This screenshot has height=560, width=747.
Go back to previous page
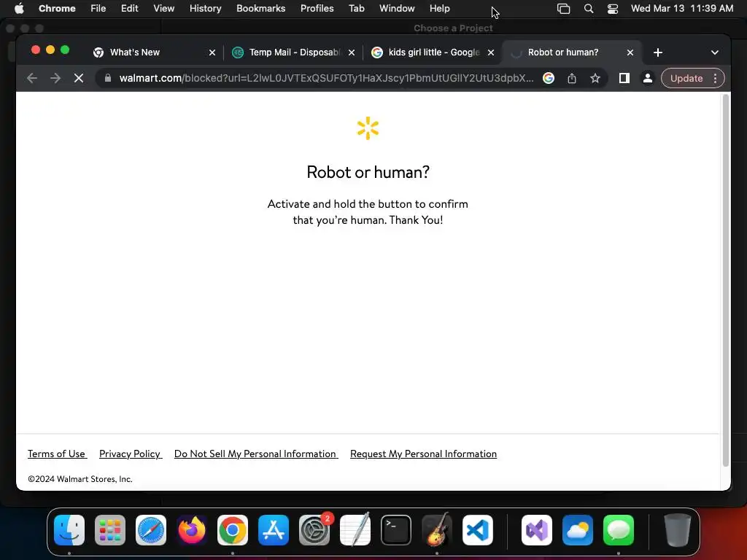32,78
